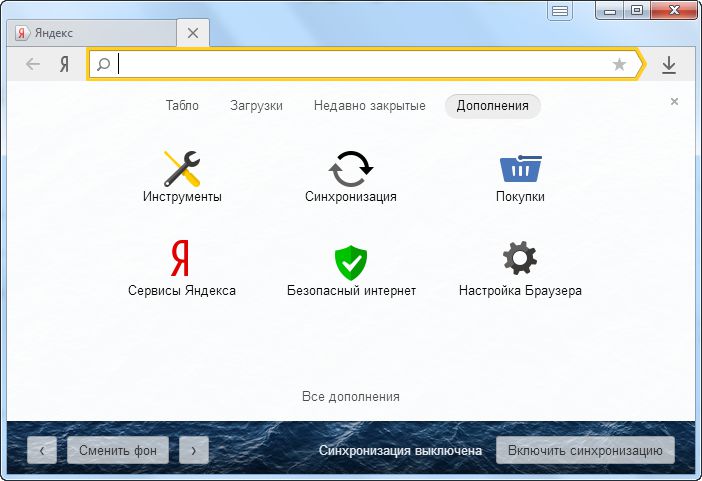This screenshot has width=702, height=481.
Task: Show next background with right chevron
Action: (x=193, y=450)
